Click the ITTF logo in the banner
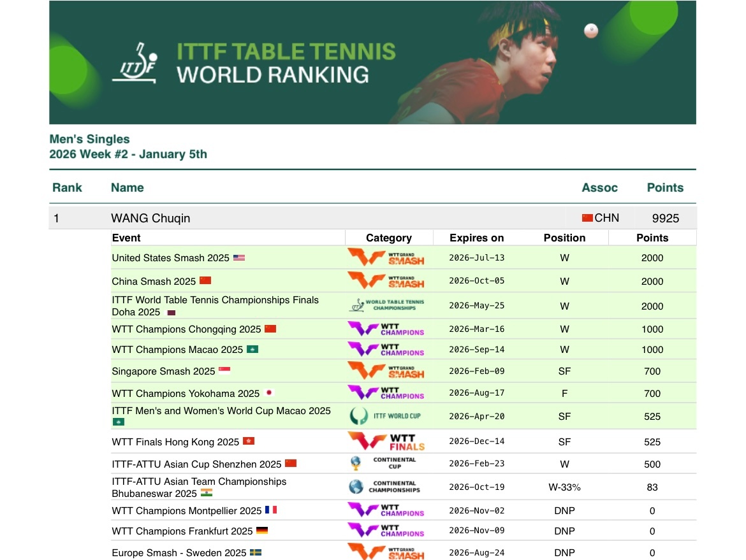 coord(135,62)
